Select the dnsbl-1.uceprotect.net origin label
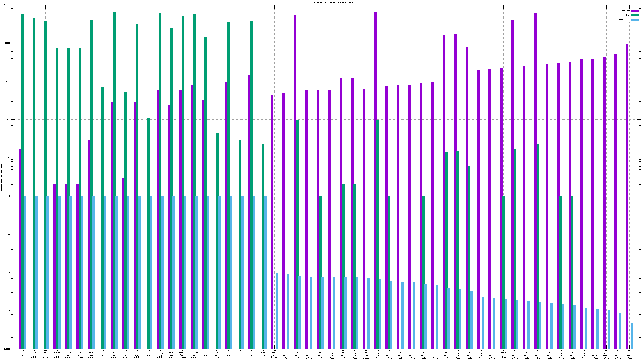Viewport: 644px width, 362px height. pyautogui.click(x=183, y=354)
